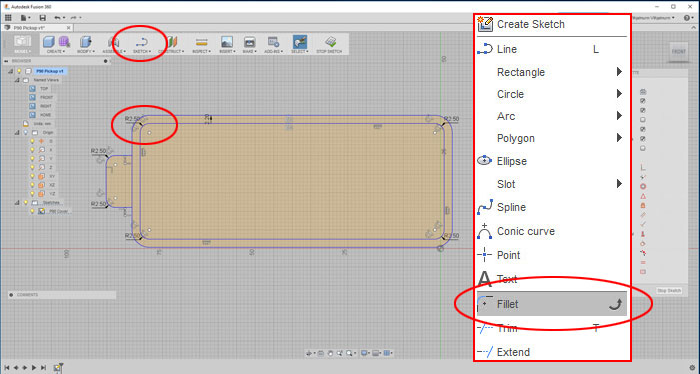The height and width of the screenshot is (374, 700).
Task: Collapse the Origin folder
Action: click(x=17, y=133)
